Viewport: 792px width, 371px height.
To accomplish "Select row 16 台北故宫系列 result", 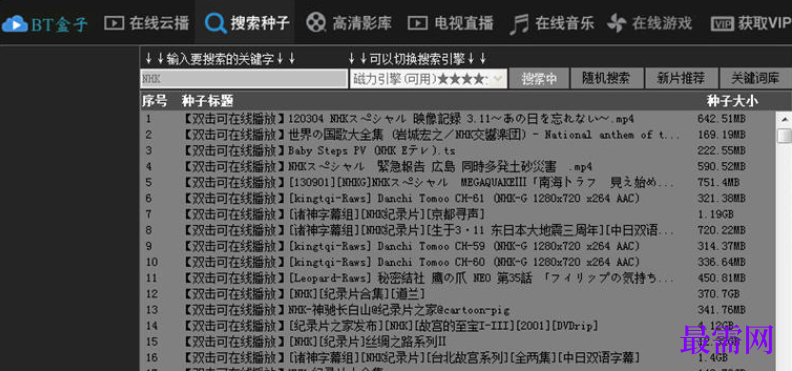I will pos(458,358).
